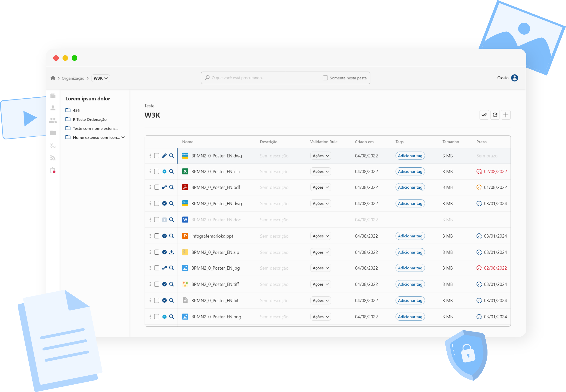Click the double-check select-all icon
Image resolution: width=566 pixels, height=392 pixels.
[484, 115]
